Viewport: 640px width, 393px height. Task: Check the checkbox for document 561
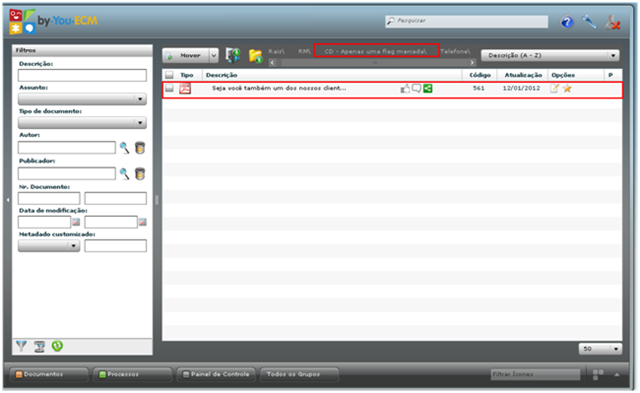point(169,88)
